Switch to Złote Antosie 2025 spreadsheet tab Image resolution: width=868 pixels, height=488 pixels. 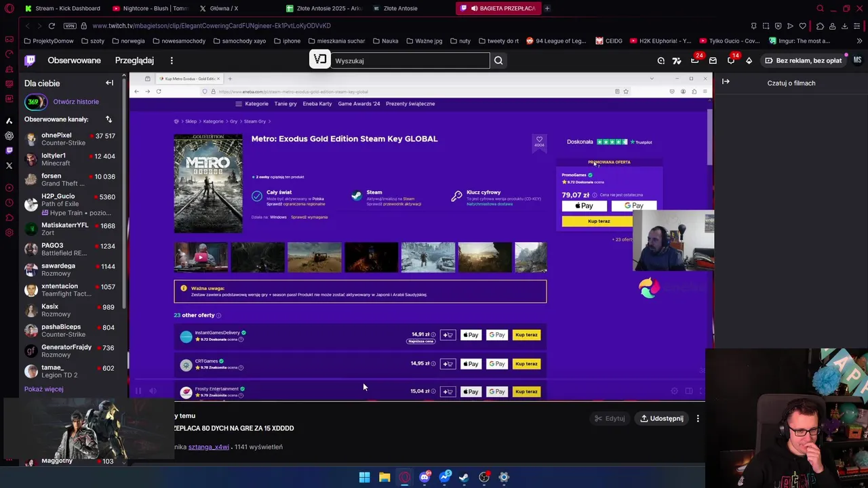point(324,8)
